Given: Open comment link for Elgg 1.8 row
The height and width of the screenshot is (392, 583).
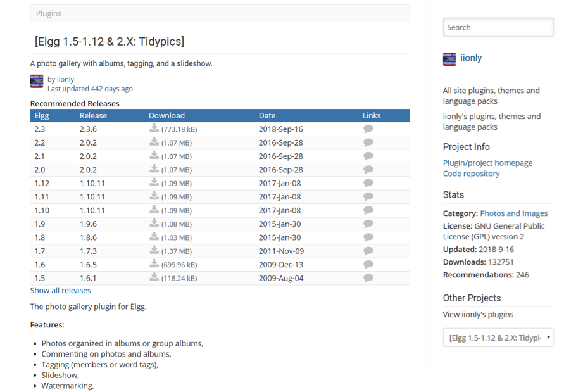Looking at the screenshot, I should (368, 237).
